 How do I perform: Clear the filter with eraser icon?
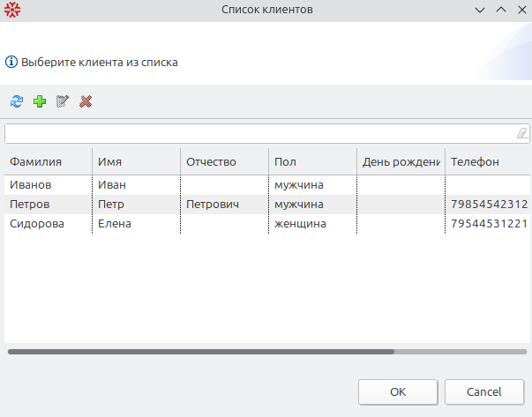click(x=522, y=133)
